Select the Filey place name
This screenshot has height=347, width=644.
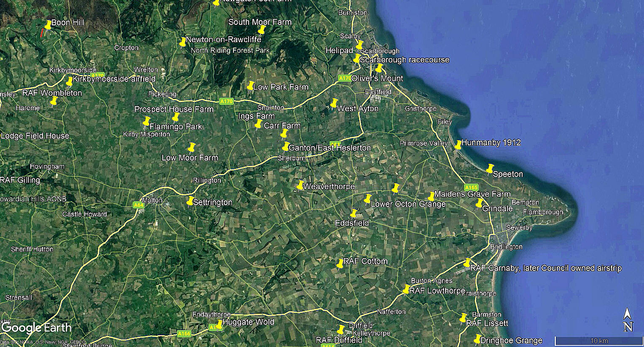445,122
